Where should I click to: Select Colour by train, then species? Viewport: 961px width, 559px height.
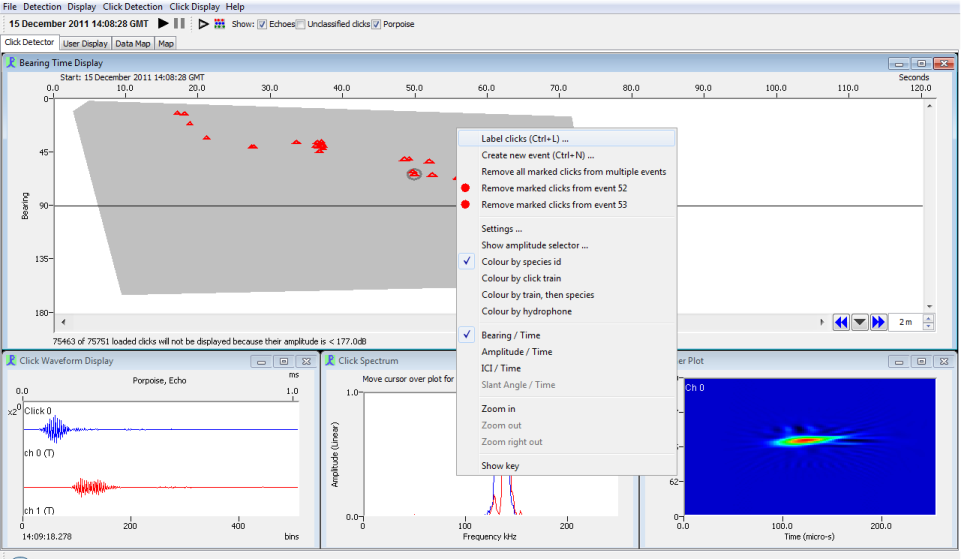(567, 295)
